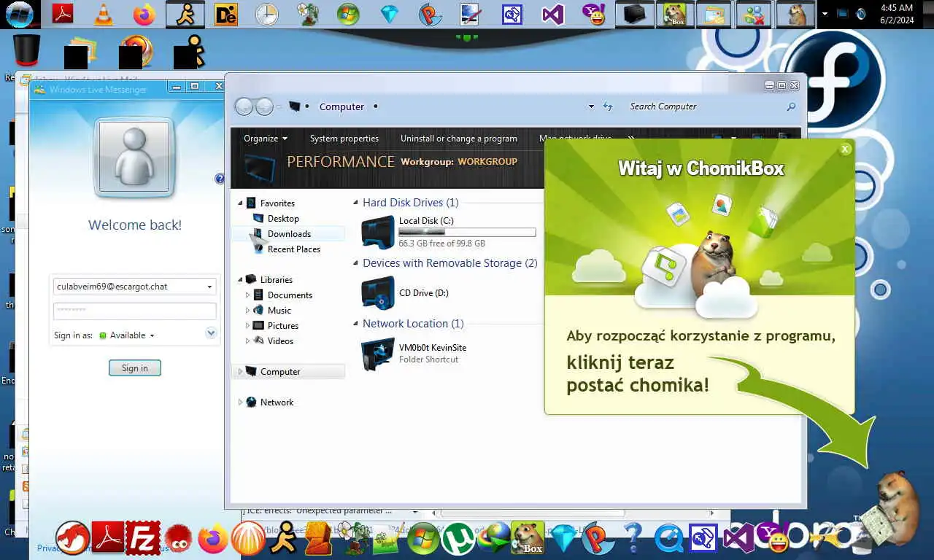Switch to ChomikBox taskbar button on top bar
934x560 pixels.
[x=675, y=14]
